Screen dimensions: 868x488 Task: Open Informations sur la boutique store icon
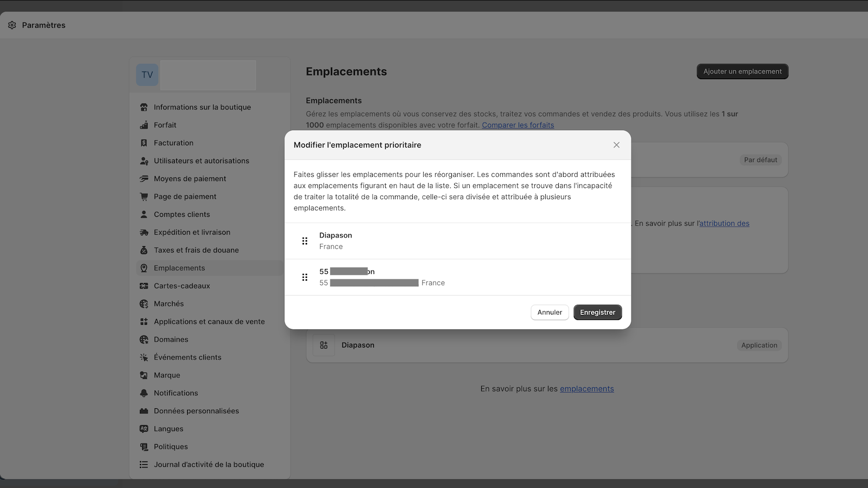point(144,107)
